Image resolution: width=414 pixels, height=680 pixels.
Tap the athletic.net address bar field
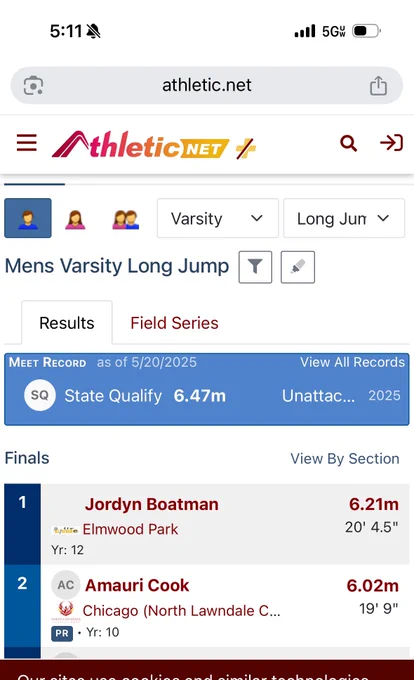tap(207, 85)
